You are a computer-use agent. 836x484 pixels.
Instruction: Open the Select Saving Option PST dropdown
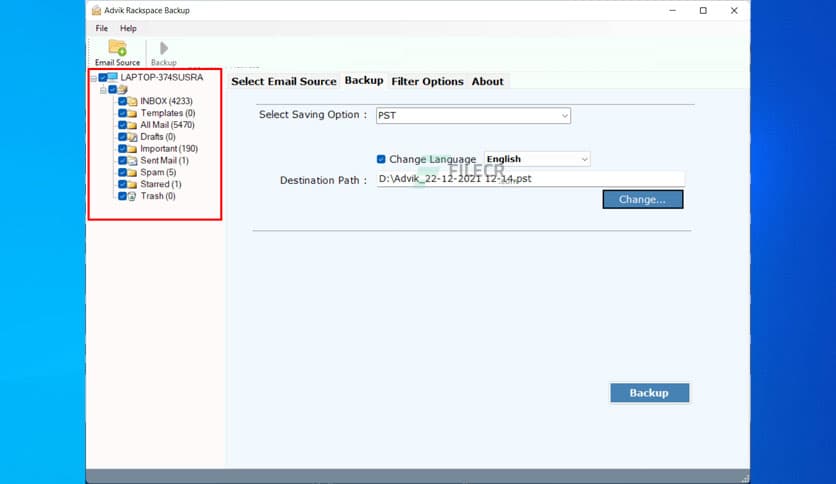(473, 116)
